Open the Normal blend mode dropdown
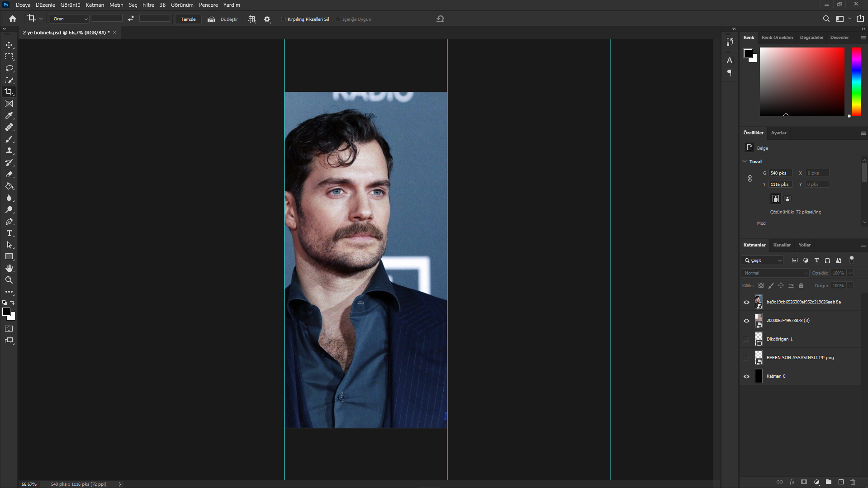Viewport: 868px width, 488px height. 775,273
